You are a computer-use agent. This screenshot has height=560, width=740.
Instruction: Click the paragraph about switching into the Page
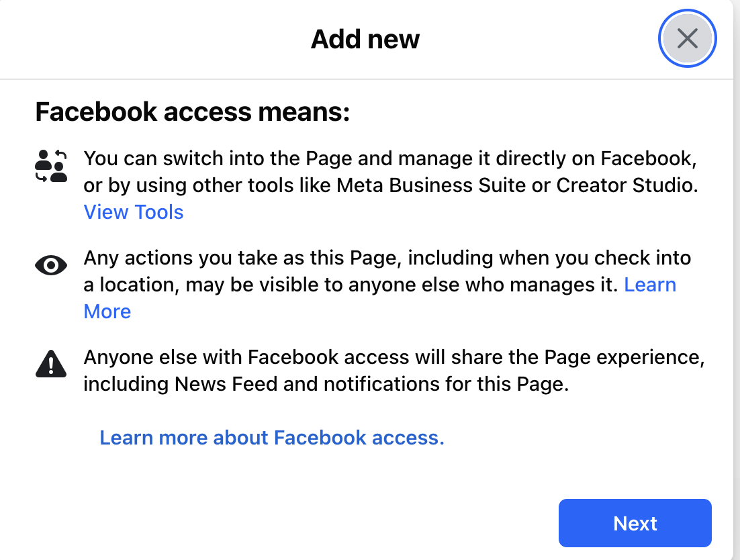pyautogui.click(x=389, y=172)
